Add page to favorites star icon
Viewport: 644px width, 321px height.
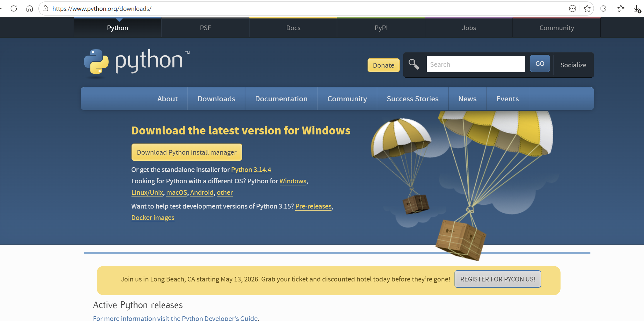coord(587,8)
